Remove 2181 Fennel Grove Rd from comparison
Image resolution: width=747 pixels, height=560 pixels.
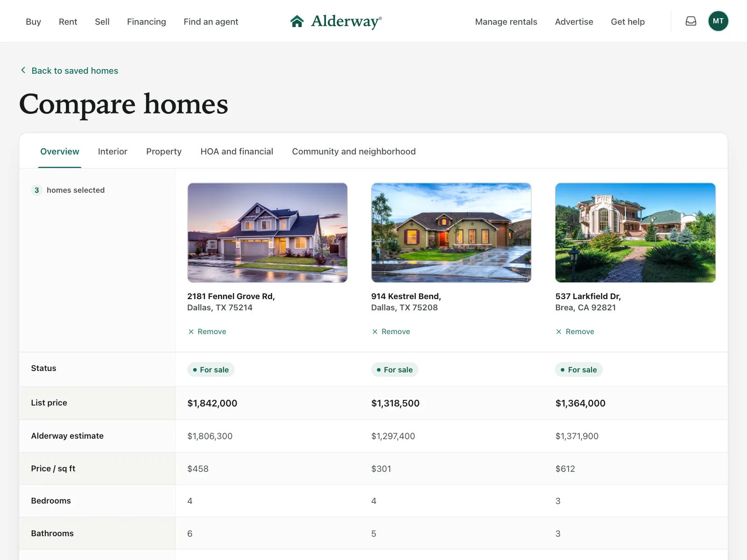[207, 331]
